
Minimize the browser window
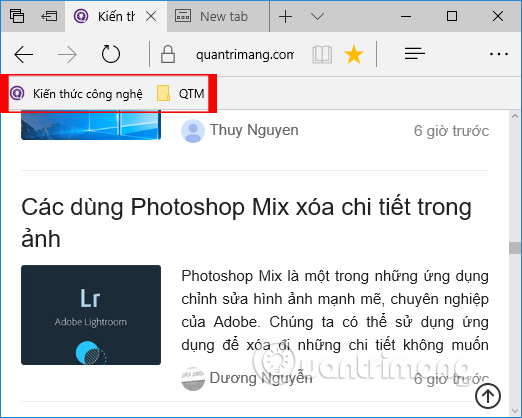406,16
